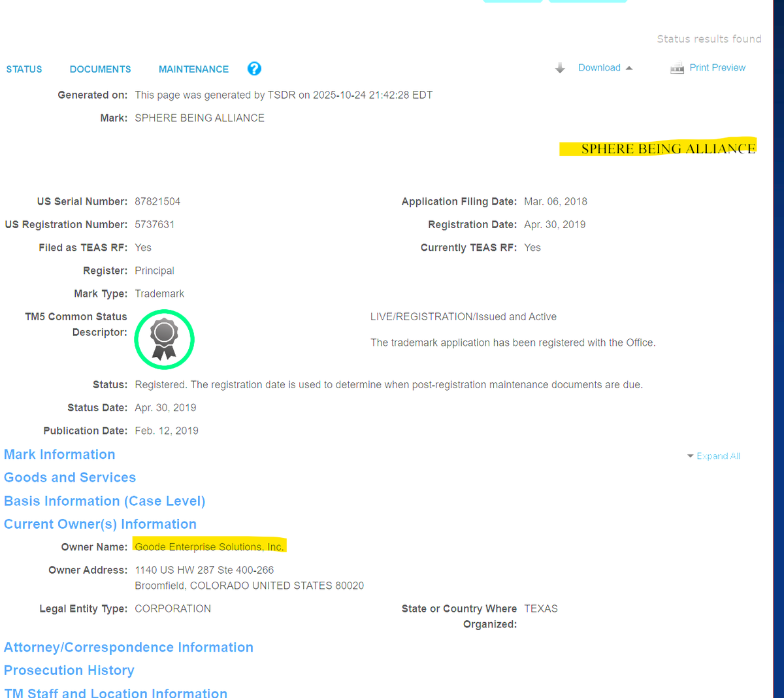Click the LIVE/REGISTRATION/Issued and Active text
Screen dimensions: 784x698
pyautogui.click(x=463, y=317)
